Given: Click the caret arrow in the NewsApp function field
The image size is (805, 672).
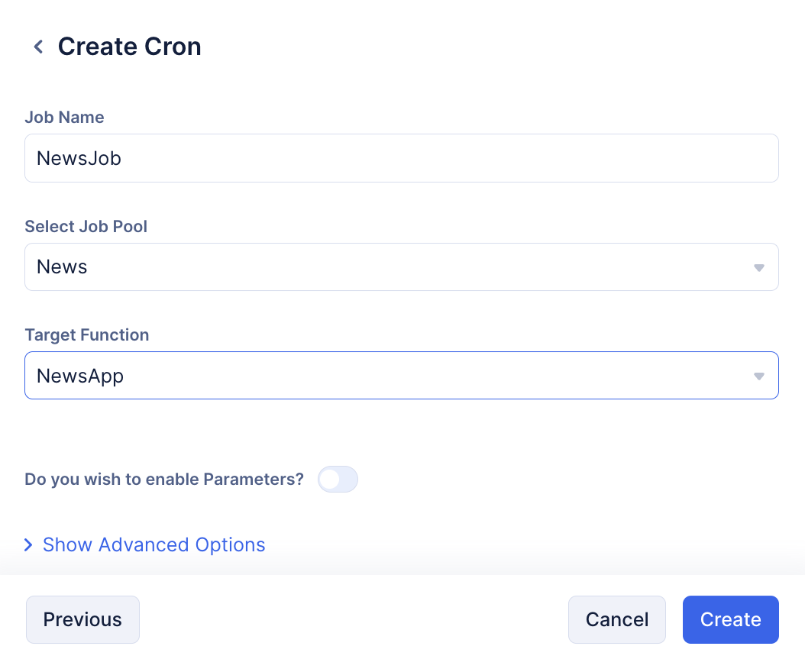Looking at the screenshot, I should pyautogui.click(x=759, y=376).
